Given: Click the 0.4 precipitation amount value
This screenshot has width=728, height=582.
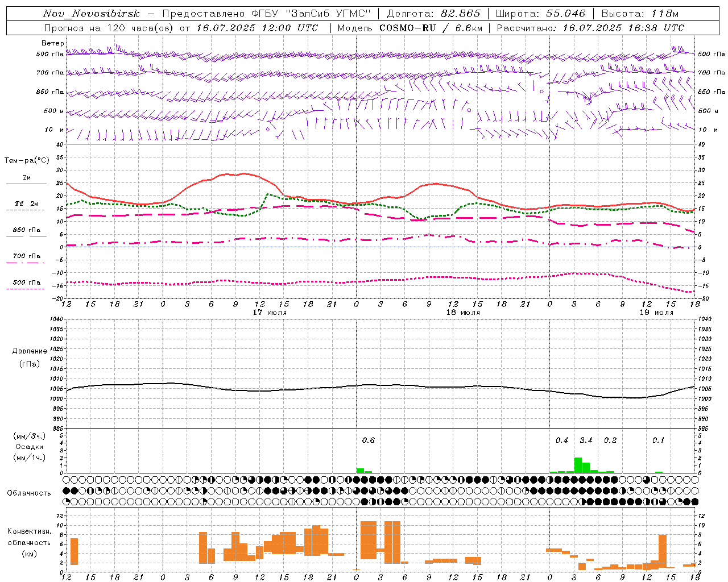Looking at the screenshot, I should pyautogui.click(x=562, y=440).
